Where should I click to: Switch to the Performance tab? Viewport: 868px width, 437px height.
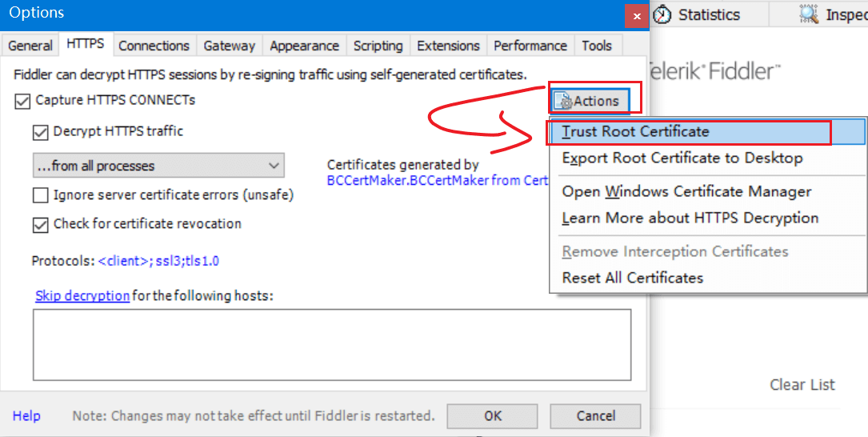530,46
